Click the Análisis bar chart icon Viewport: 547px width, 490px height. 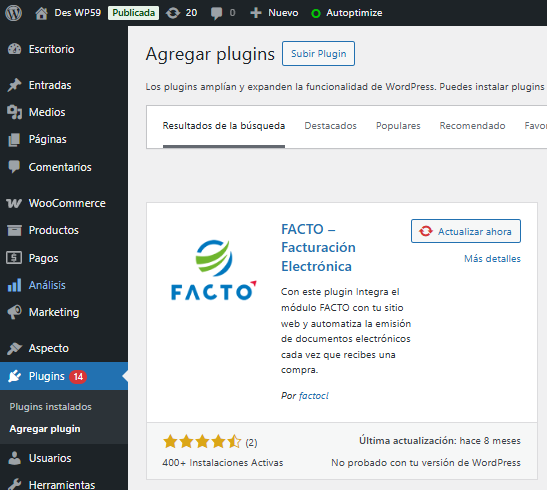point(14,285)
